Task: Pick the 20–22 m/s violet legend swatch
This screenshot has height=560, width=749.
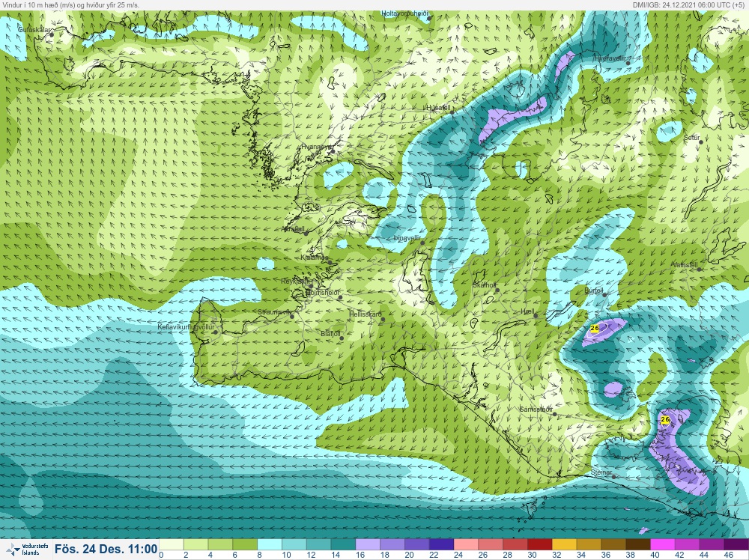Action: 417,545
